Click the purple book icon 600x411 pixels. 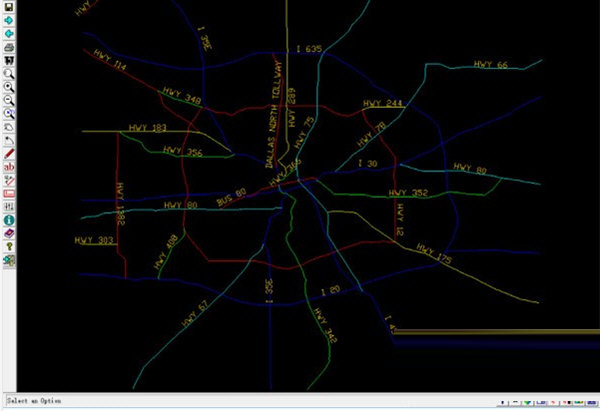pyautogui.click(x=9, y=232)
